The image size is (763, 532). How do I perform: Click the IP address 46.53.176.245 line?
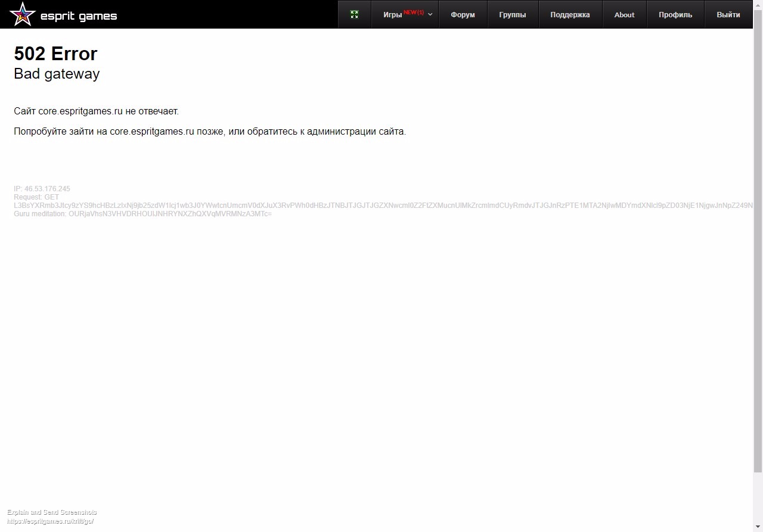tap(42, 189)
